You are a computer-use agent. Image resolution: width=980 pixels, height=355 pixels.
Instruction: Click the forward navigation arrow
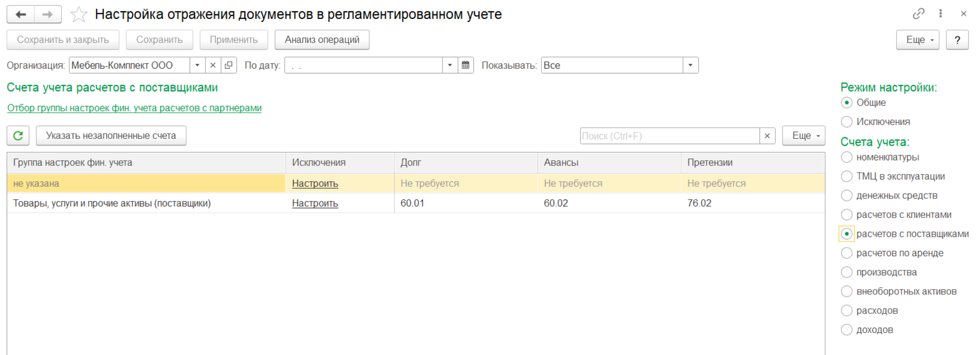point(48,15)
